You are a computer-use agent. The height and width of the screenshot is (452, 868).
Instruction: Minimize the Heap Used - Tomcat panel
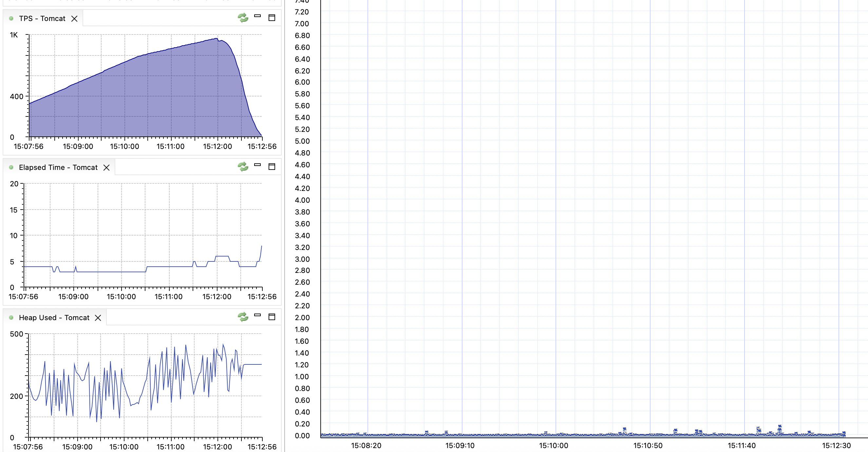(257, 315)
